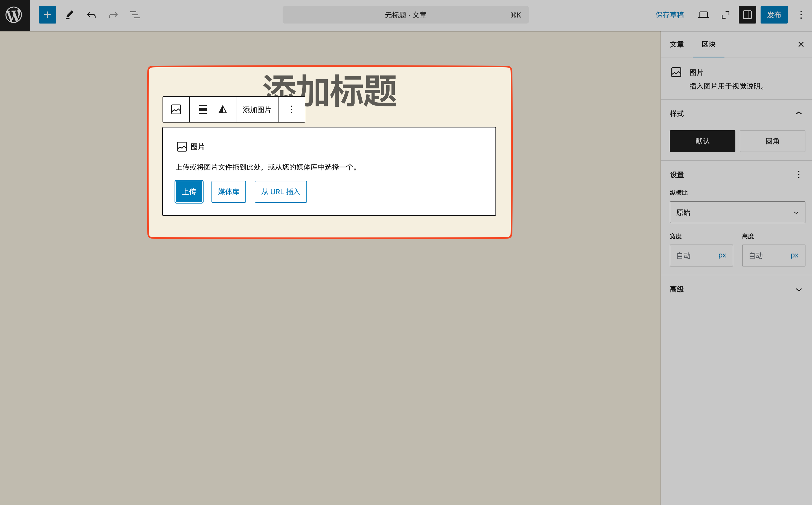Image resolution: width=812 pixels, height=505 pixels.
Task: Switch to the 文章 tab
Action: click(x=676, y=44)
